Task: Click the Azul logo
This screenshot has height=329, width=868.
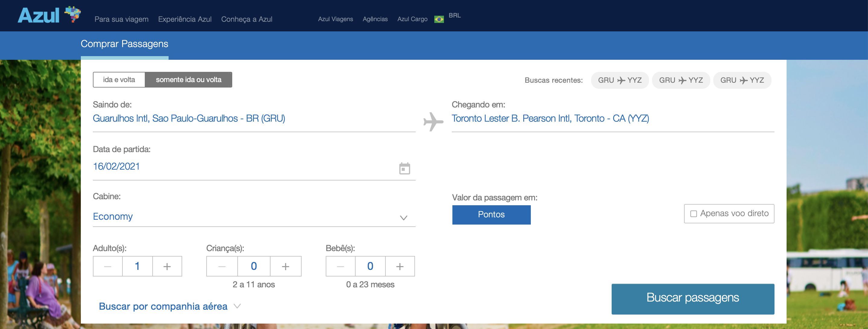Action: click(49, 15)
